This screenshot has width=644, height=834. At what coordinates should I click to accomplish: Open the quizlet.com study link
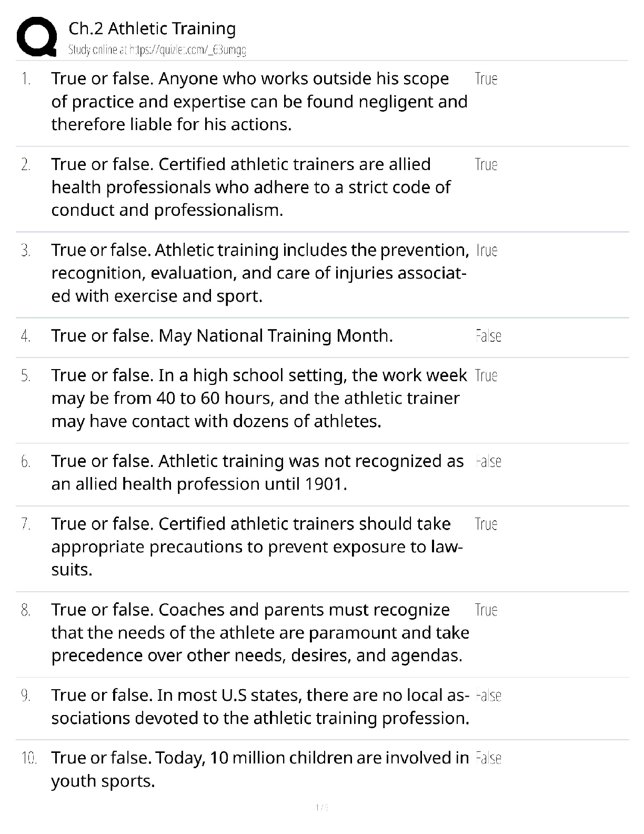point(157,50)
